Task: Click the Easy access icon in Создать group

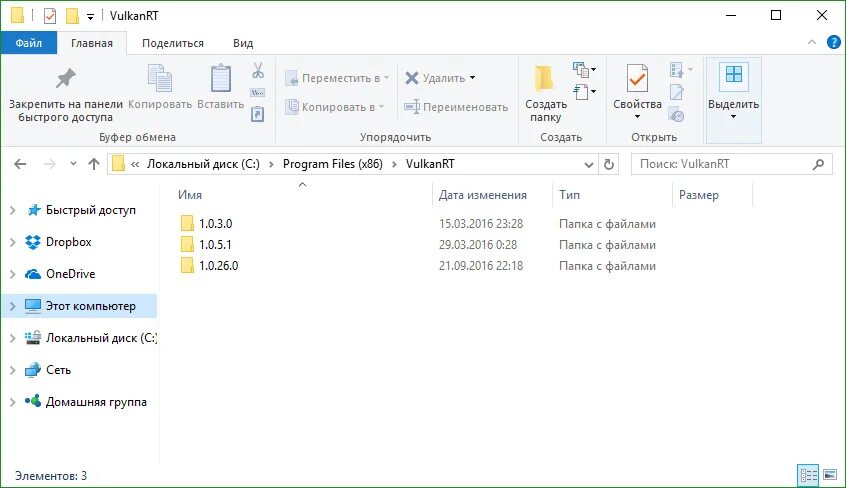Action: point(581,92)
